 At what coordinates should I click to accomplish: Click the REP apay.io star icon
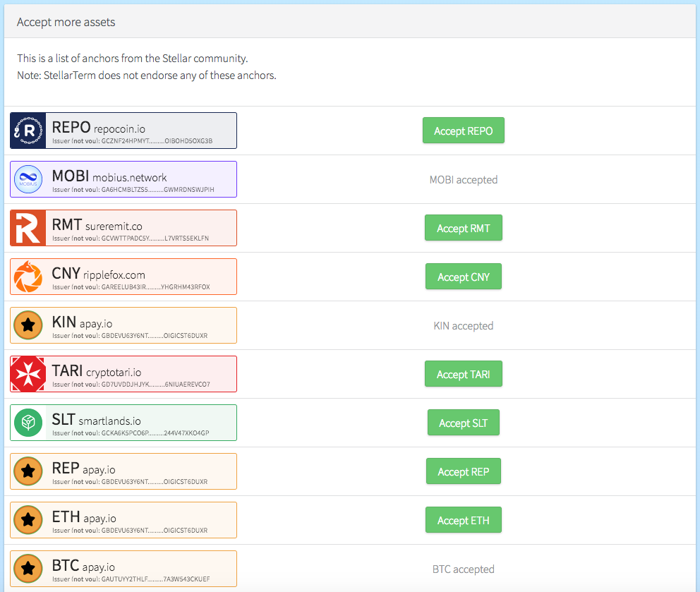point(28,471)
